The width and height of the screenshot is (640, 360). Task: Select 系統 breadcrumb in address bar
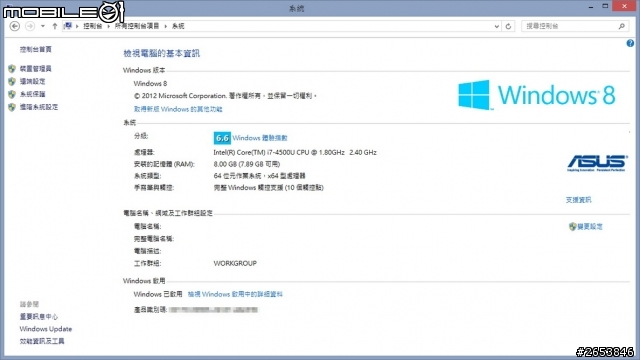point(178,26)
